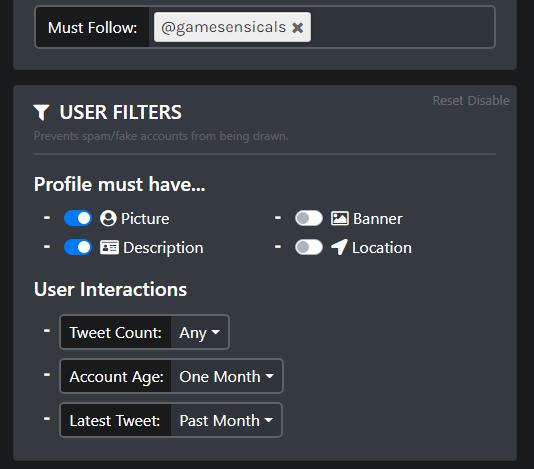This screenshot has height=469, width=534.
Task: Click the Profile must have... heading
Action: click(x=120, y=184)
